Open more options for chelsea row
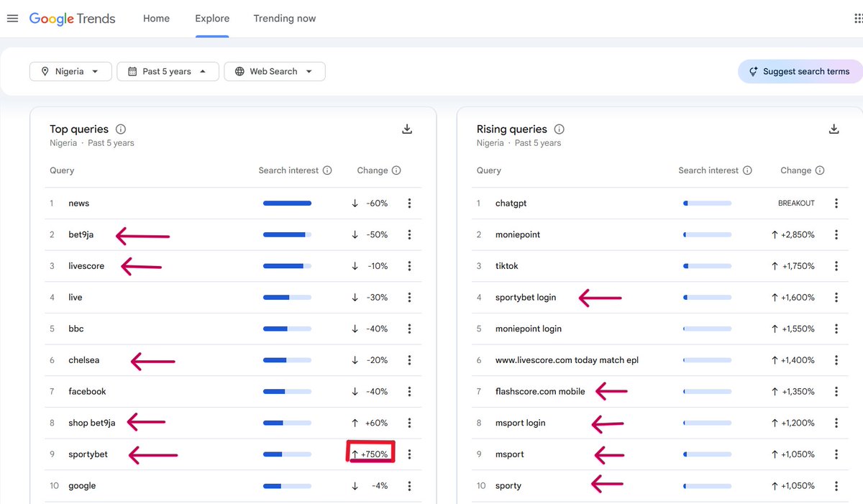The width and height of the screenshot is (863, 504). [409, 360]
